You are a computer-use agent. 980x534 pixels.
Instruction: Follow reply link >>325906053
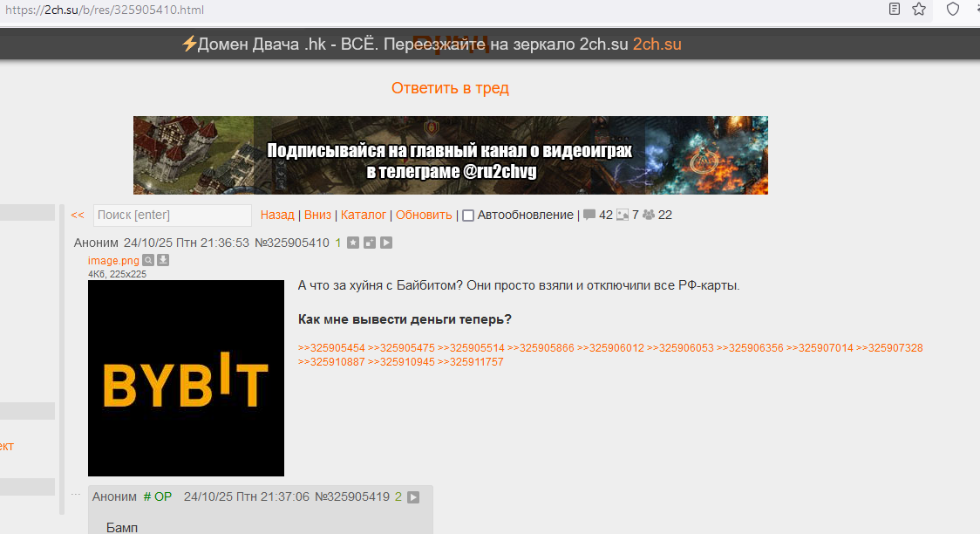tap(680, 348)
